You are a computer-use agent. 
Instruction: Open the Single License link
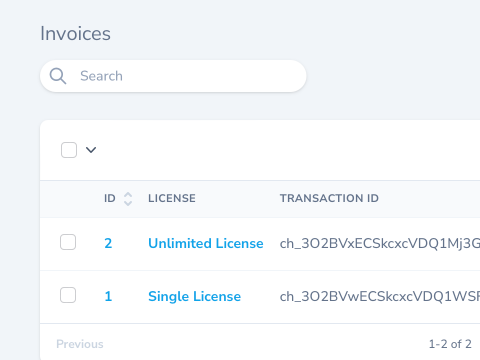194,296
